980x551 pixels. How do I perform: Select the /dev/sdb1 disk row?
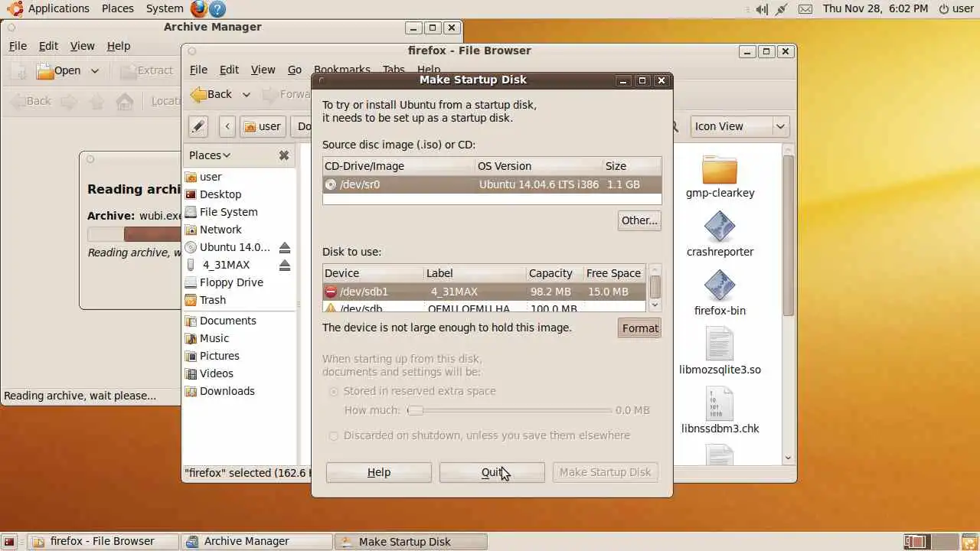tap(485, 292)
